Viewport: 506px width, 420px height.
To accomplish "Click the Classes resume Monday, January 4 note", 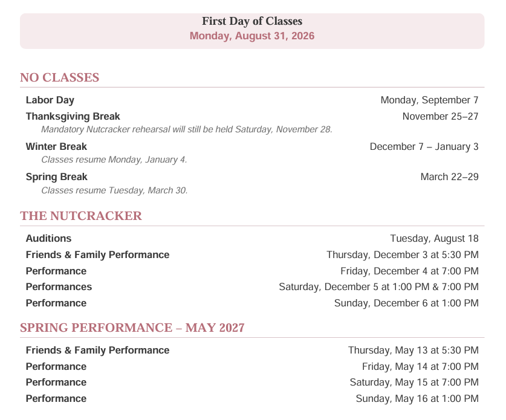I will (114, 160).
